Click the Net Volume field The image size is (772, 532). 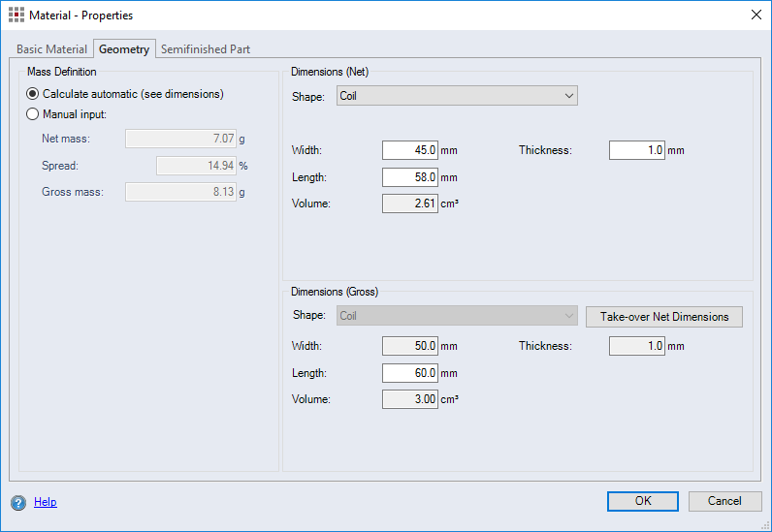[410, 203]
